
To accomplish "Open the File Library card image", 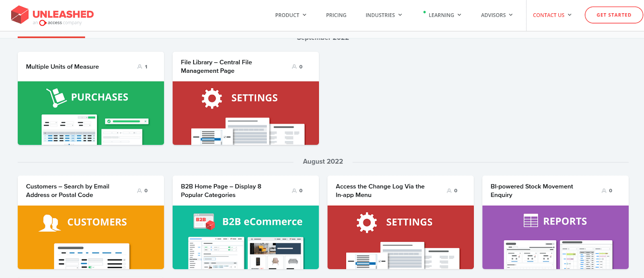I will pos(246,113).
